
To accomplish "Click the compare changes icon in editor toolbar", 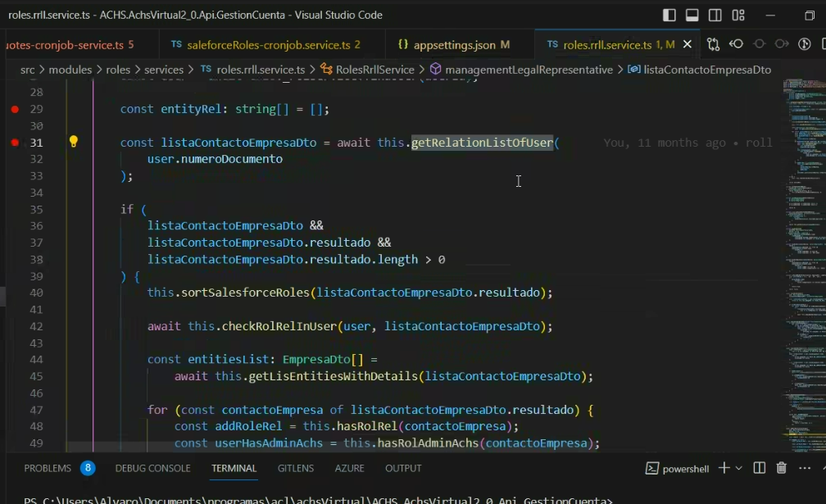I will 713,44.
